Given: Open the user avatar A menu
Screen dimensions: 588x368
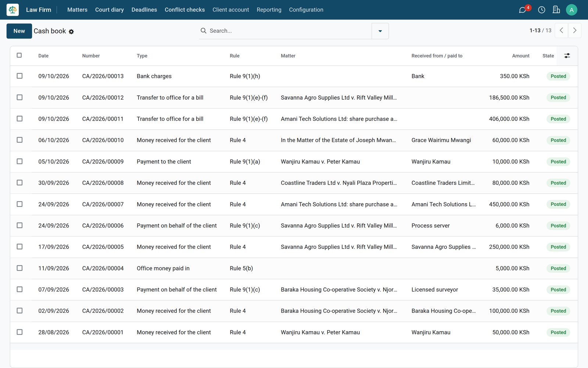Looking at the screenshot, I should (571, 10).
